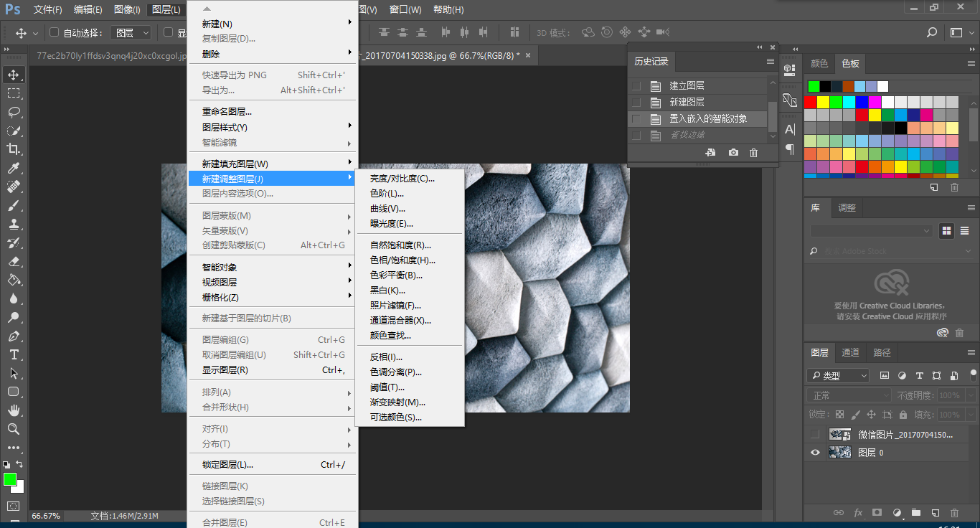980x528 pixels.
Task: Open the blend mode 正常 dropdown
Action: coord(849,395)
